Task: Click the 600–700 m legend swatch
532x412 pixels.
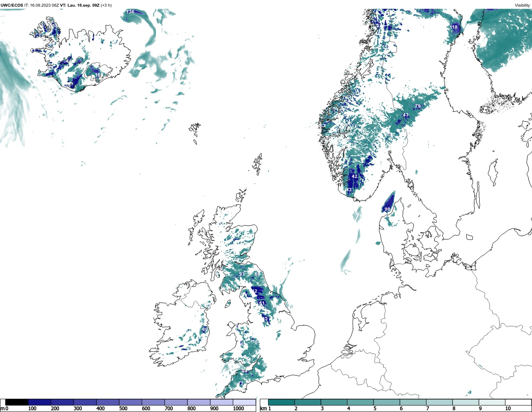Action: (x=153, y=402)
